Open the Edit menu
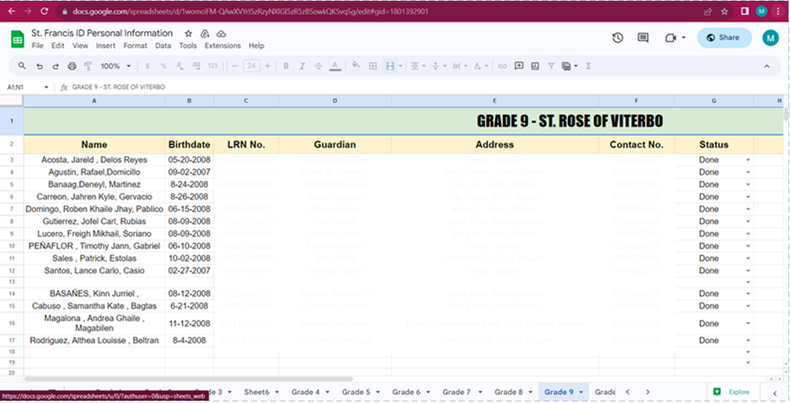Viewport: 790px width, 403px height. click(x=58, y=45)
